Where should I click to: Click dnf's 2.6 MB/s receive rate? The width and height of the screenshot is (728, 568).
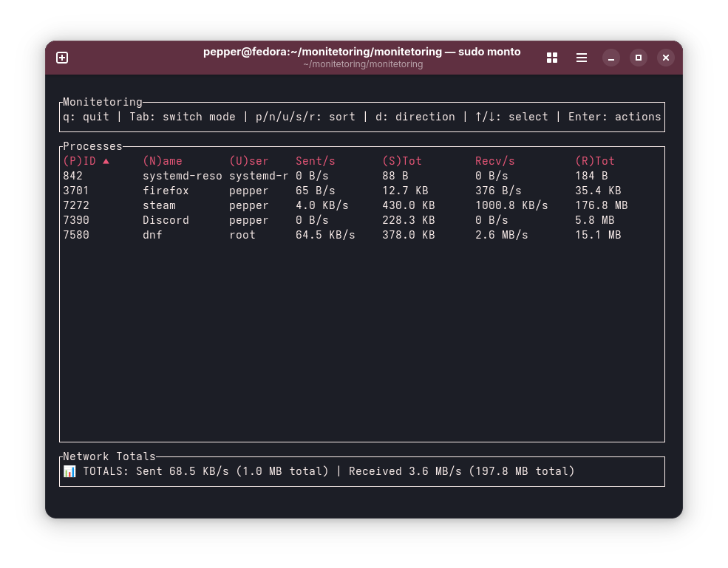[502, 236]
